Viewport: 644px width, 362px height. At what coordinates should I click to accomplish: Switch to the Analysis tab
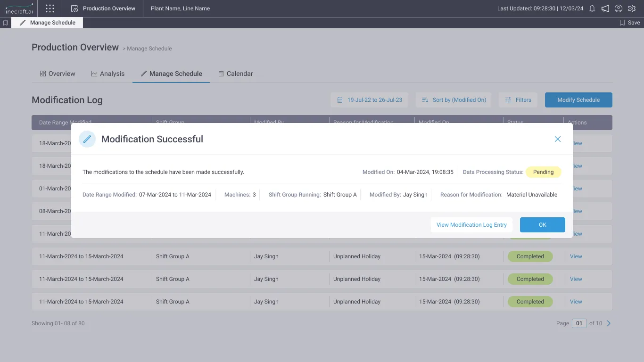click(x=107, y=74)
